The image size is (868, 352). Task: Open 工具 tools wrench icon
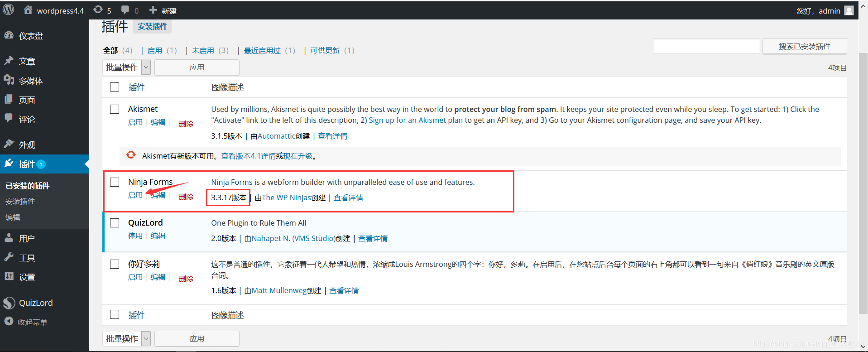pyautogui.click(x=9, y=257)
